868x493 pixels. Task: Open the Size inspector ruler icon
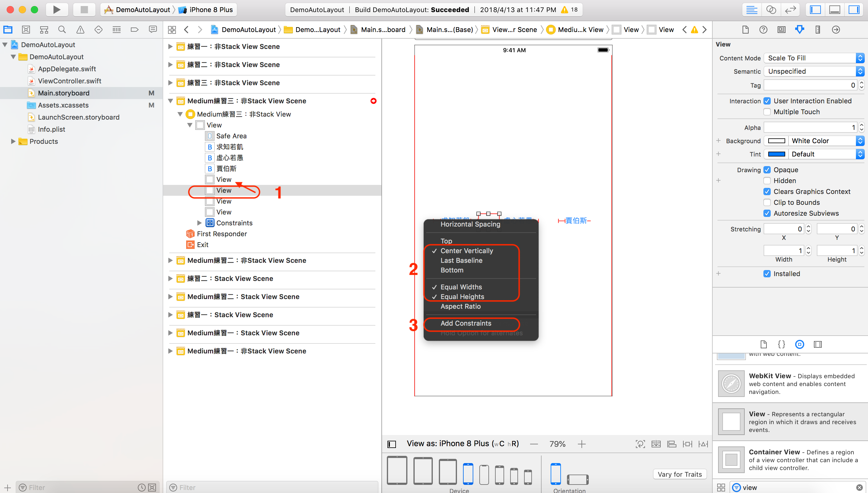pyautogui.click(x=817, y=30)
